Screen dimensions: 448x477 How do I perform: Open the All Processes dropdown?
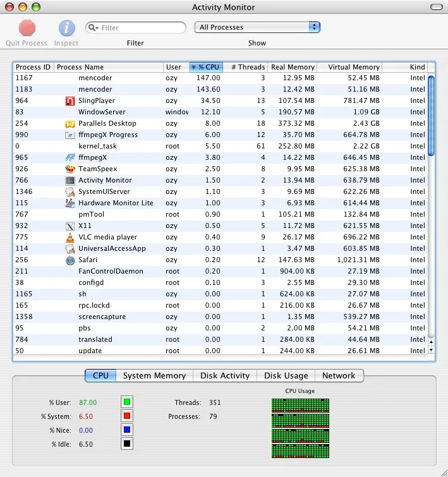coord(257,27)
